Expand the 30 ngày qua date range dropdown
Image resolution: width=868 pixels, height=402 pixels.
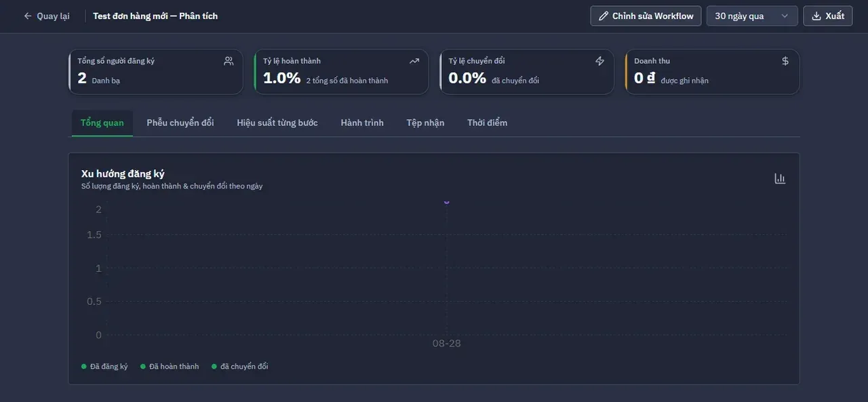tap(752, 16)
